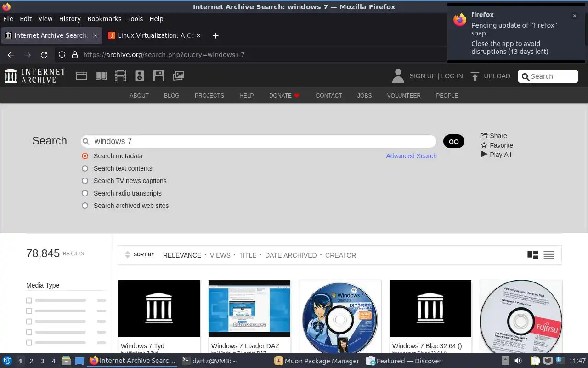588x368 pixels.
Task: Toggle sort direction arrows
Action: point(128,255)
